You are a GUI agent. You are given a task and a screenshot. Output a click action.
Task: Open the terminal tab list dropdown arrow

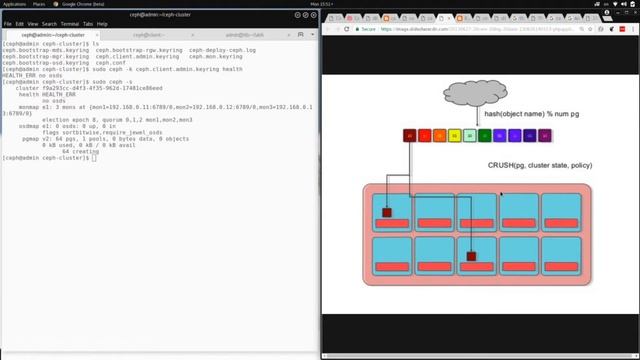coord(313,35)
